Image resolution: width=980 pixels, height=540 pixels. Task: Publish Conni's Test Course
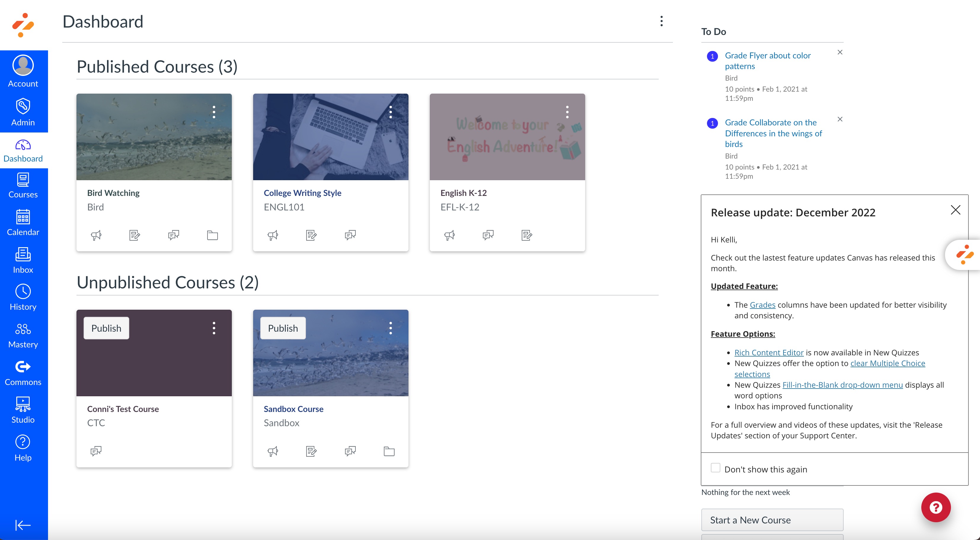click(106, 328)
